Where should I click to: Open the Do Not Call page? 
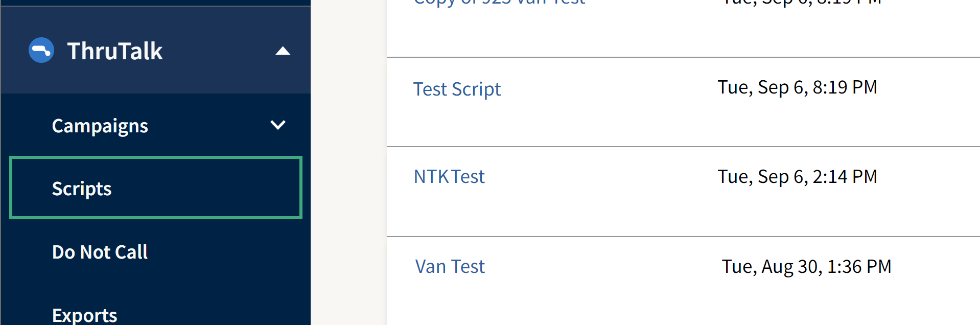point(100,251)
